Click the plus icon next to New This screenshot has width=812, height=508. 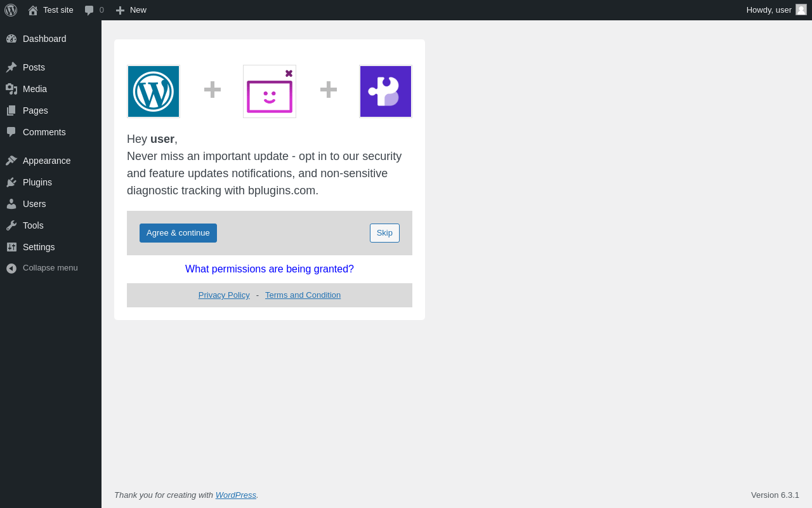pos(120,10)
